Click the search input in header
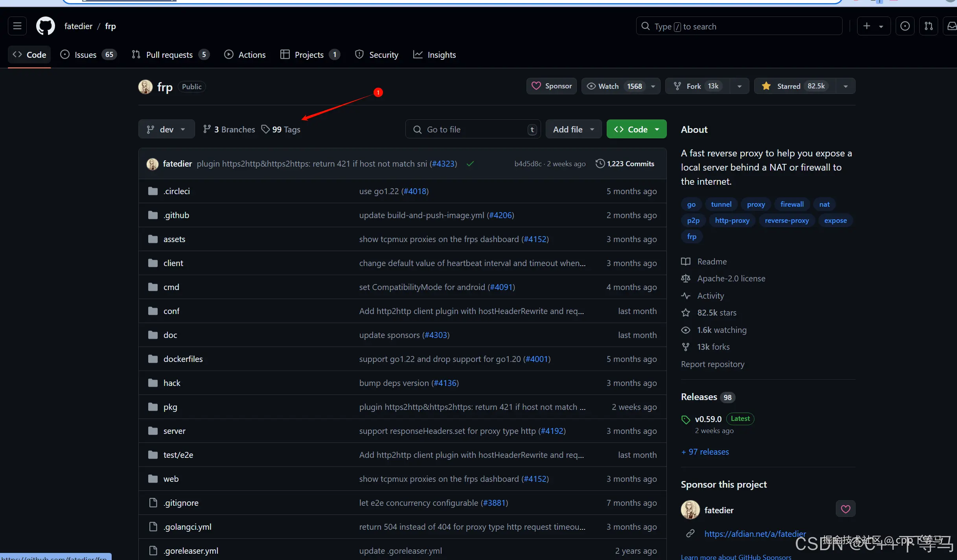957x560 pixels. (739, 26)
